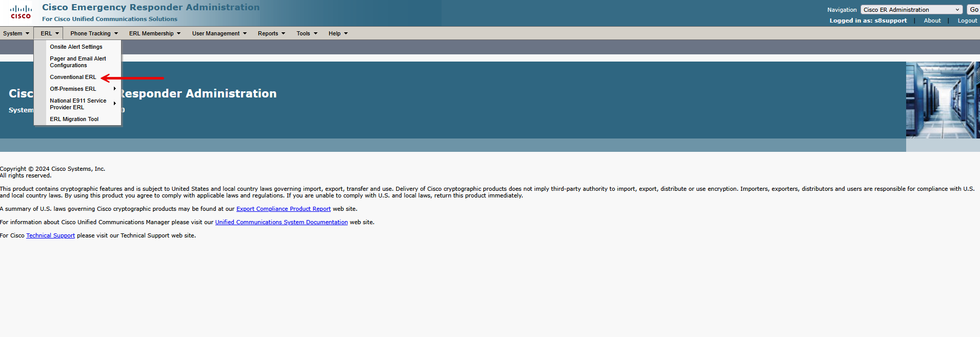Click the Copyright 2024 Cisco Systems text
980x337 pixels.
52,169
